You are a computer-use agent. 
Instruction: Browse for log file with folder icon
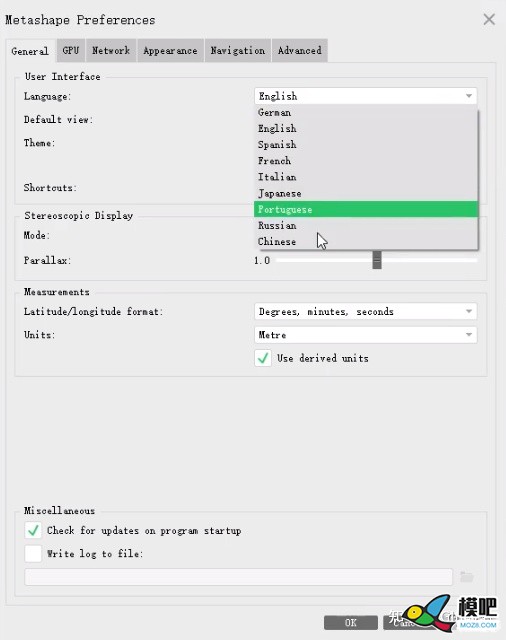click(x=466, y=577)
